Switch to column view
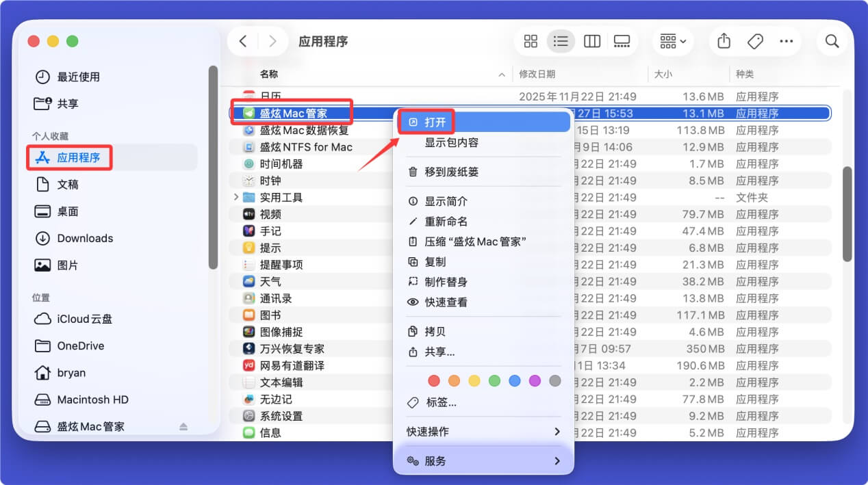The height and width of the screenshot is (485, 868). click(x=591, y=41)
